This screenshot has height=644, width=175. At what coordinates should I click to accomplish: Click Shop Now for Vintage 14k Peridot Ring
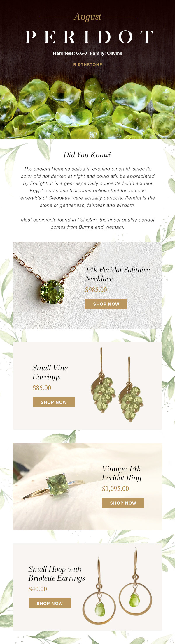tap(123, 503)
